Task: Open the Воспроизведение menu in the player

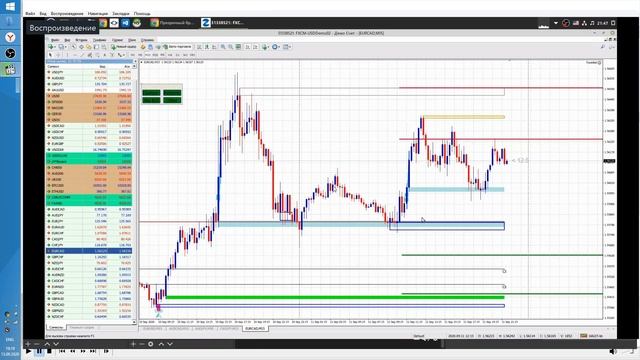Action: [x=67, y=13]
